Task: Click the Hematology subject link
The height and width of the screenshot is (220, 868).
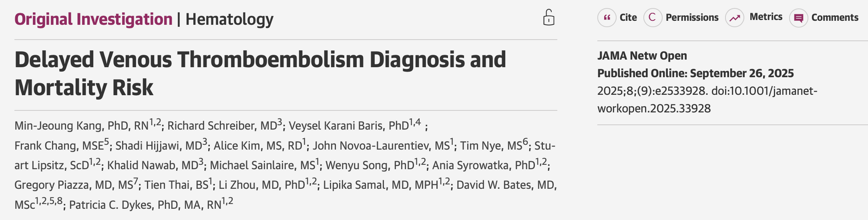Action: click(x=229, y=19)
